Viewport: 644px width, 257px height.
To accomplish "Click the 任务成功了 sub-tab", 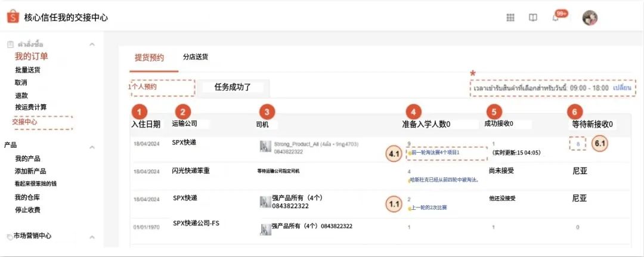I will pyautogui.click(x=233, y=87).
